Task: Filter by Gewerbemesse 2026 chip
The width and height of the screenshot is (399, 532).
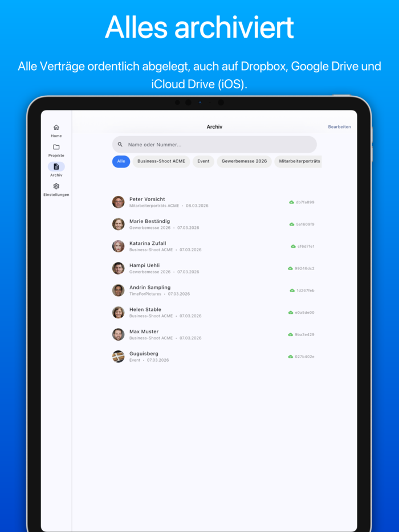Action: coord(244,161)
